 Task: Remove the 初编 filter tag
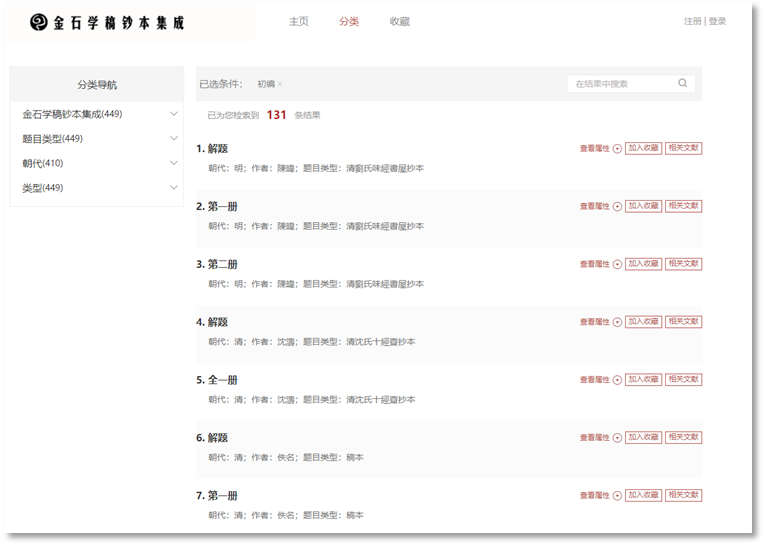(280, 84)
